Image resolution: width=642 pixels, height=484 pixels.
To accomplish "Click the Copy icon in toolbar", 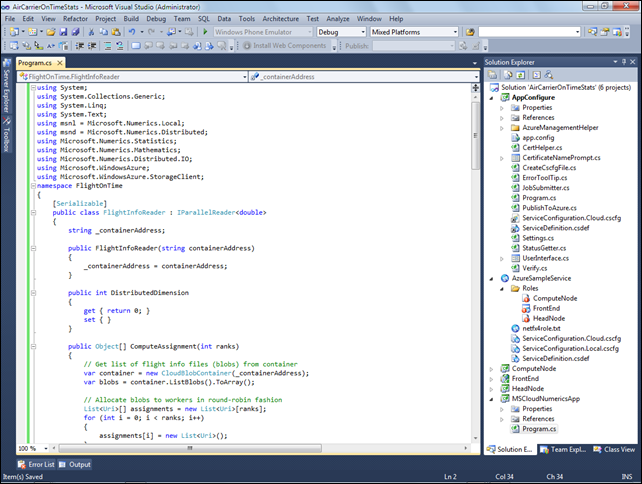I will [104, 32].
